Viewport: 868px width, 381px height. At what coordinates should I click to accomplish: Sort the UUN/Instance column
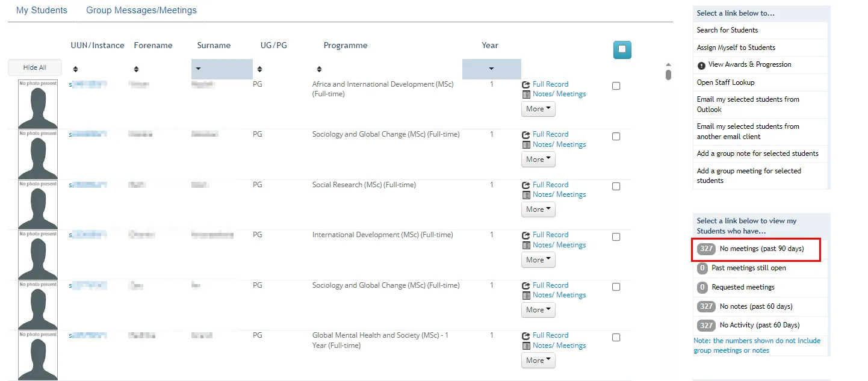pyautogui.click(x=75, y=68)
